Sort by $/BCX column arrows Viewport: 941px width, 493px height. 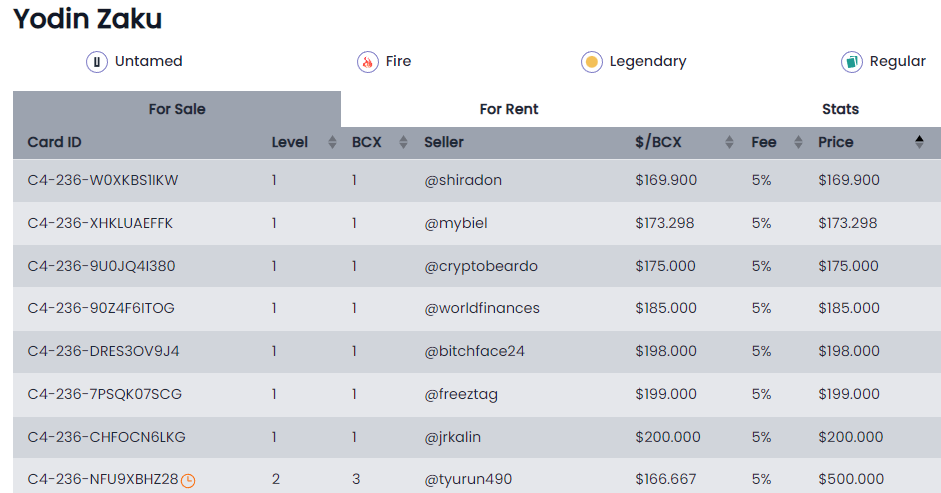tap(729, 142)
